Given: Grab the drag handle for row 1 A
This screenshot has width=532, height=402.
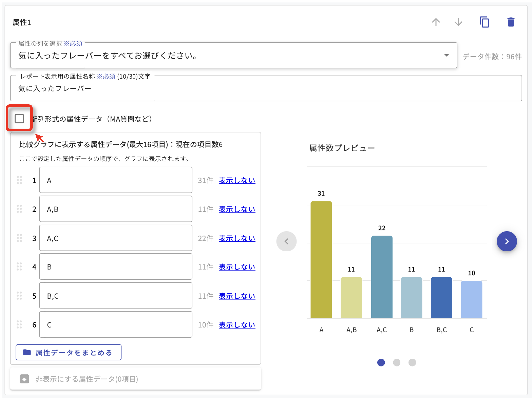Looking at the screenshot, I should pyautogui.click(x=19, y=180).
